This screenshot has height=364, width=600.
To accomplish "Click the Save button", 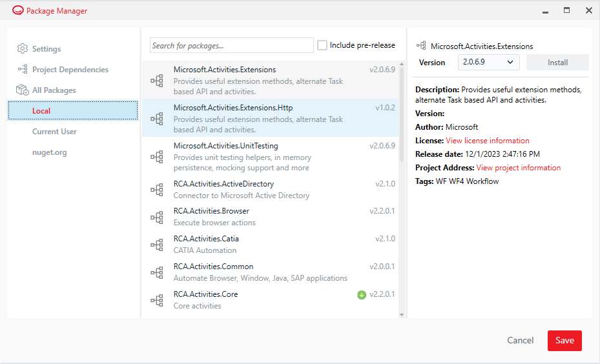I will pos(564,340).
